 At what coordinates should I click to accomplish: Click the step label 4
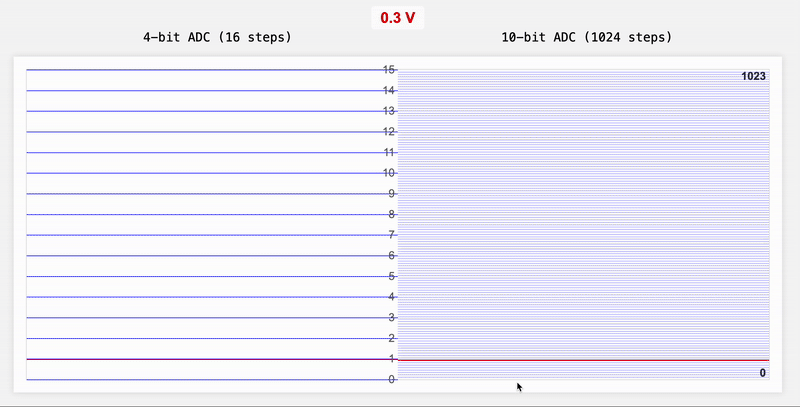tap(392, 297)
